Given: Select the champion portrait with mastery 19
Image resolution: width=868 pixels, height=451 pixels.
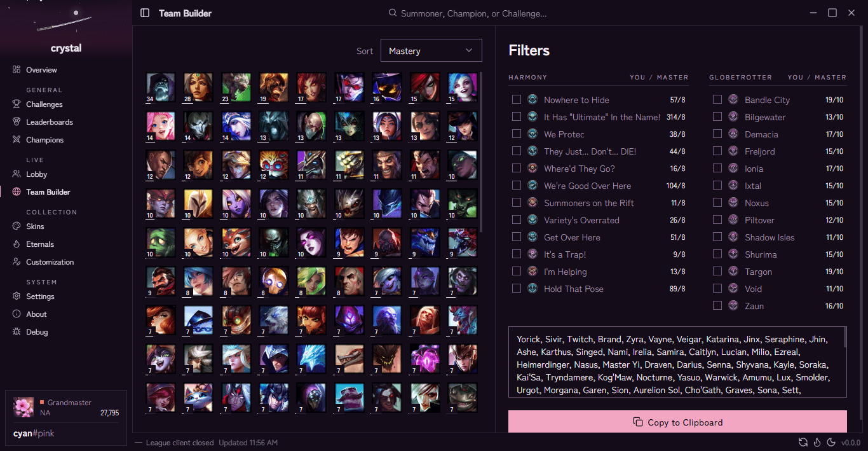Looking at the screenshot, I should click(x=274, y=87).
